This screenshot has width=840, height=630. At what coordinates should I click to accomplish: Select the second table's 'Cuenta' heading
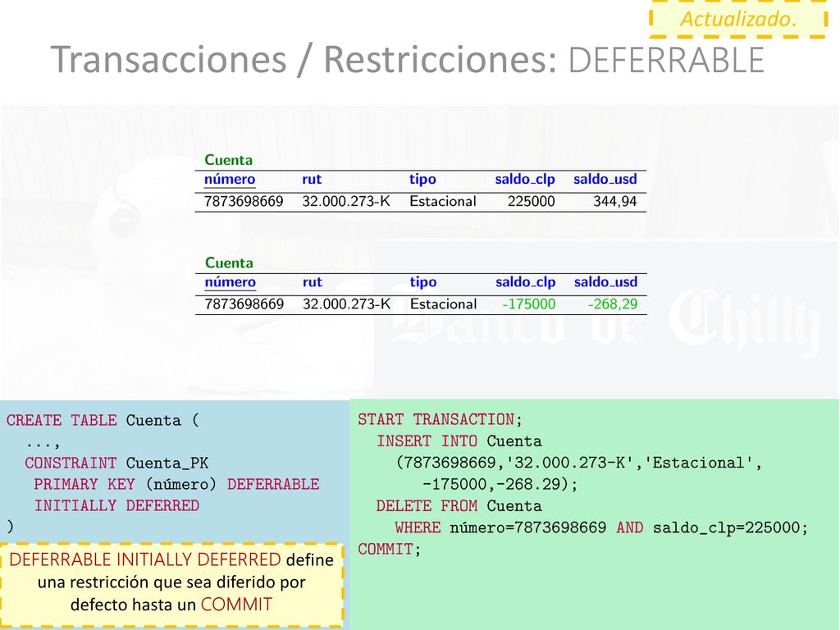(229, 262)
